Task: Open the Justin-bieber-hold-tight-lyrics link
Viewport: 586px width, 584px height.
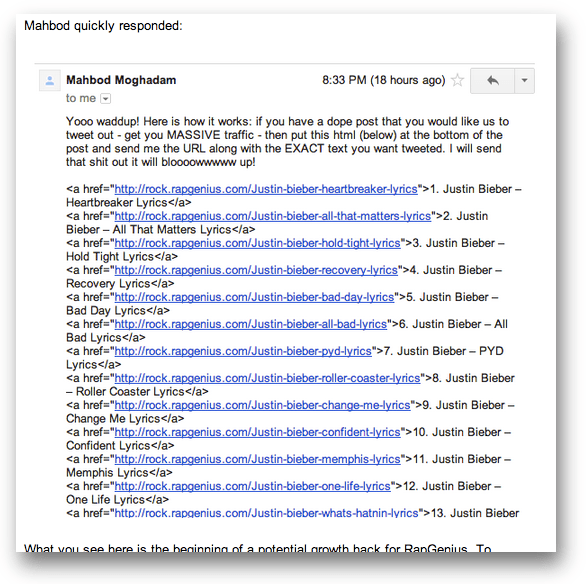Action: [x=257, y=243]
